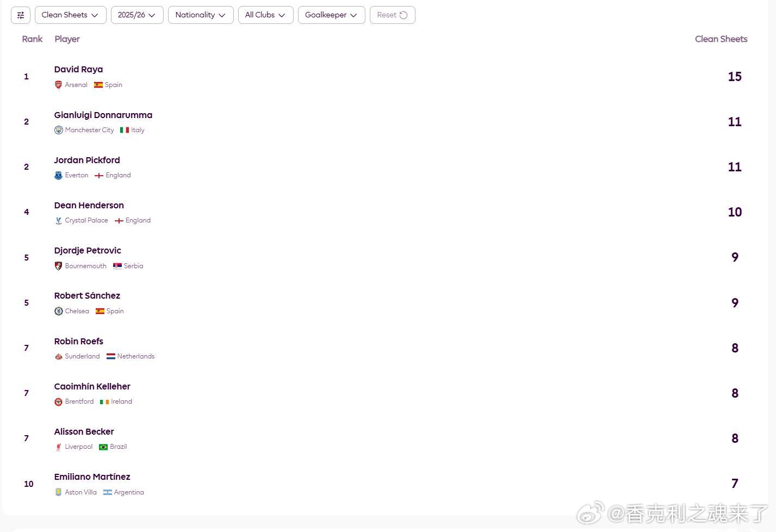The width and height of the screenshot is (776, 532).
Task: Open David Raya's player profile
Action: coord(78,70)
